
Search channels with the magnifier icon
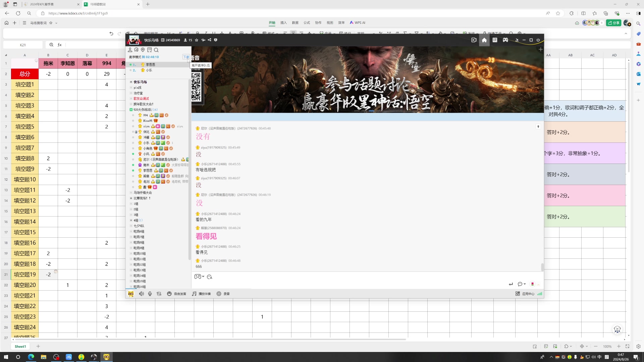coord(156,50)
